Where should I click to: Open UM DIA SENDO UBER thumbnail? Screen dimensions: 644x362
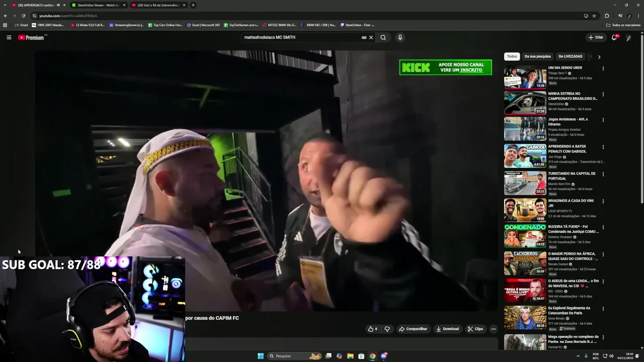pyautogui.click(x=525, y=77)
